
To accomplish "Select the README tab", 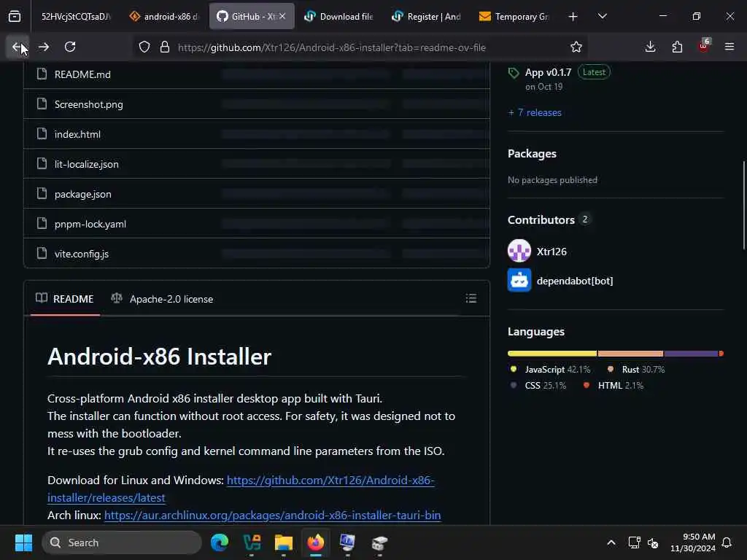I will tap(65, 299).
